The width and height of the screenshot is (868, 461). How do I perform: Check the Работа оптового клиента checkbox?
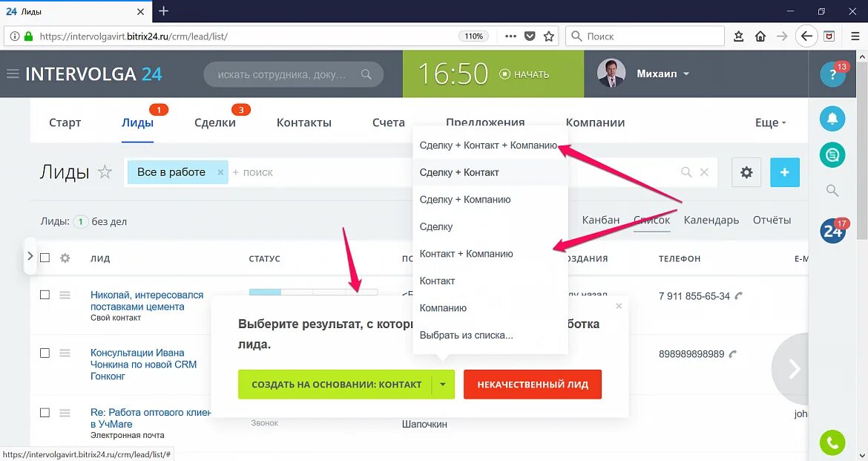(x=45, y=413)
